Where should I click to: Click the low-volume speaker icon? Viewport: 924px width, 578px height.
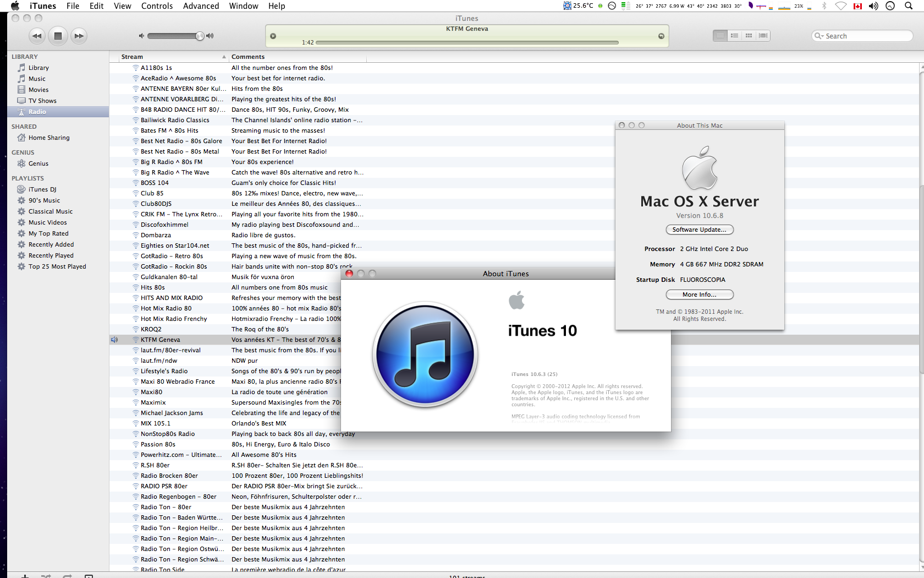pos(141,36)
